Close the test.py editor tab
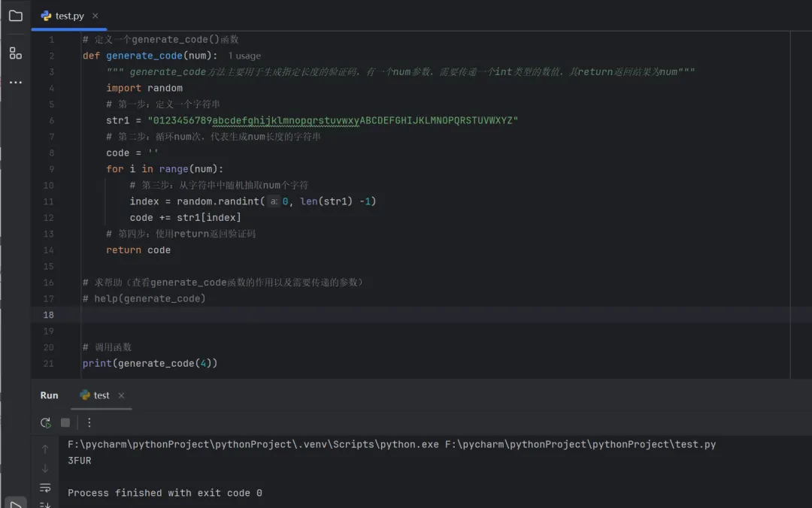This screenshot has height=508, width=812. pos(95,16)
